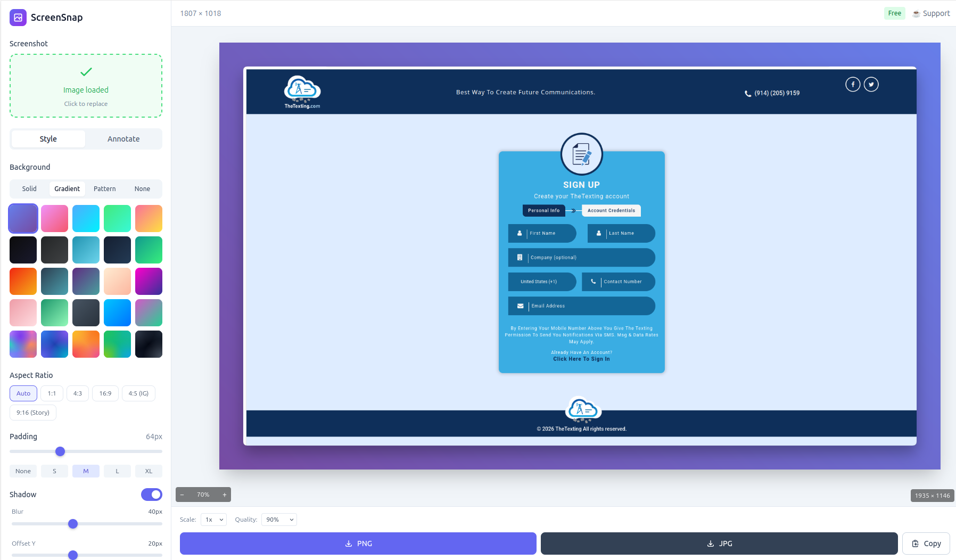Viewport: 956px width, 560px height.
Task: Toggle Shadow off
Action: (x=151, y=495)
